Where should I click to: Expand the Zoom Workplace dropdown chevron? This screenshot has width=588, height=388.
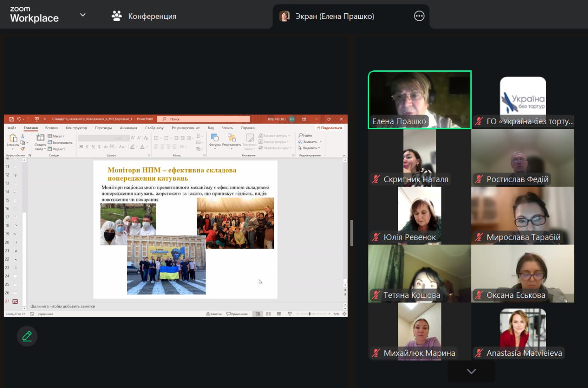(83, 15)
